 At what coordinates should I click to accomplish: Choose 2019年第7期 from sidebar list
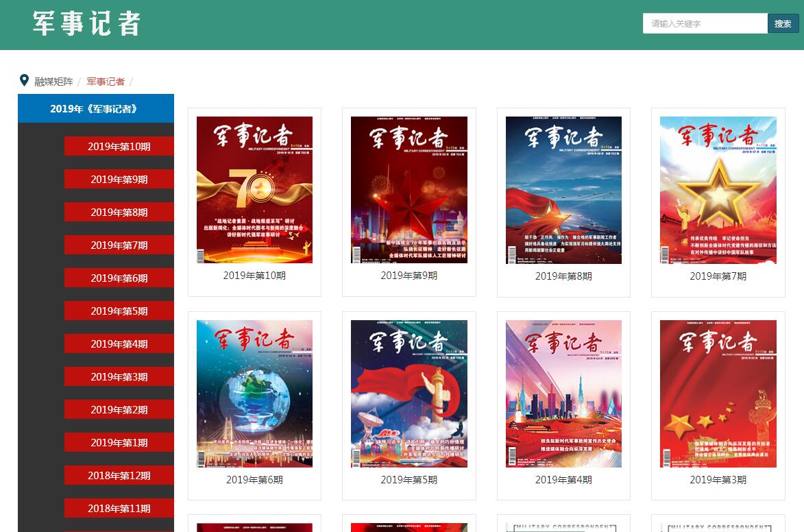(x=119, y=245)
